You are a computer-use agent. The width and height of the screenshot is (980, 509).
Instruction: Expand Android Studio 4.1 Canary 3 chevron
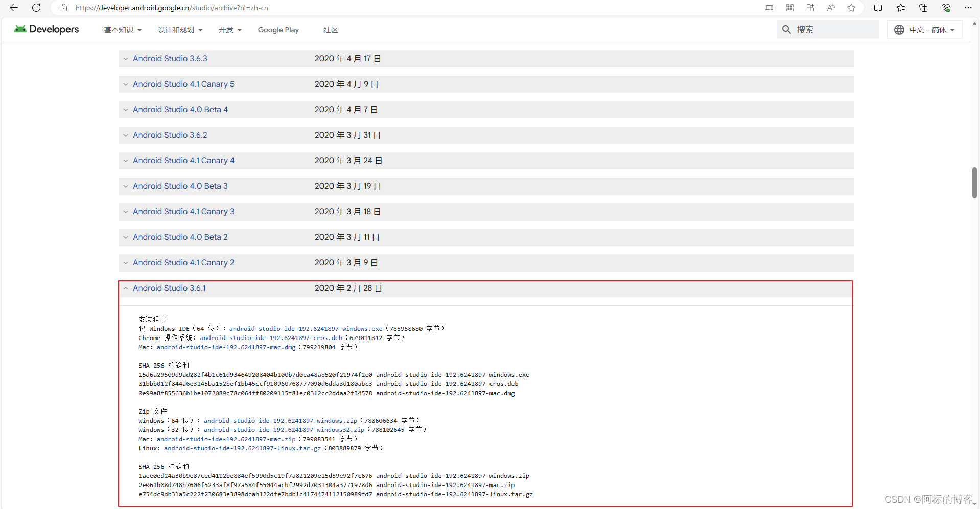126,212
